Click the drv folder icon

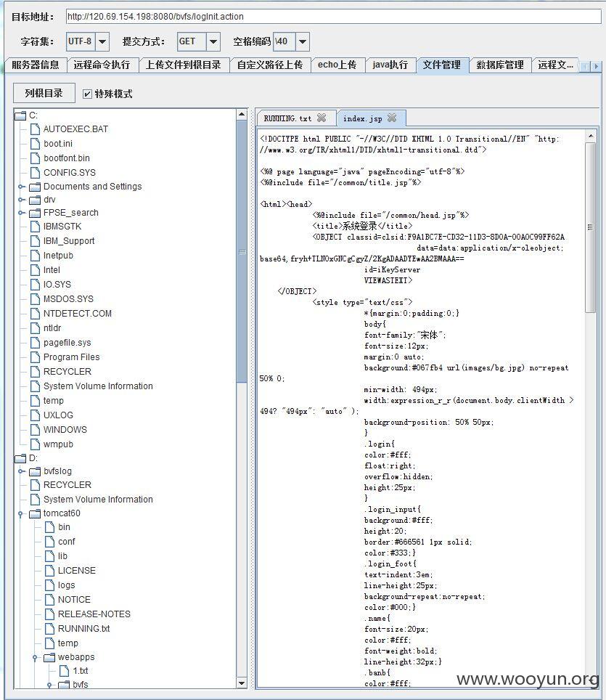click(35, 200)
